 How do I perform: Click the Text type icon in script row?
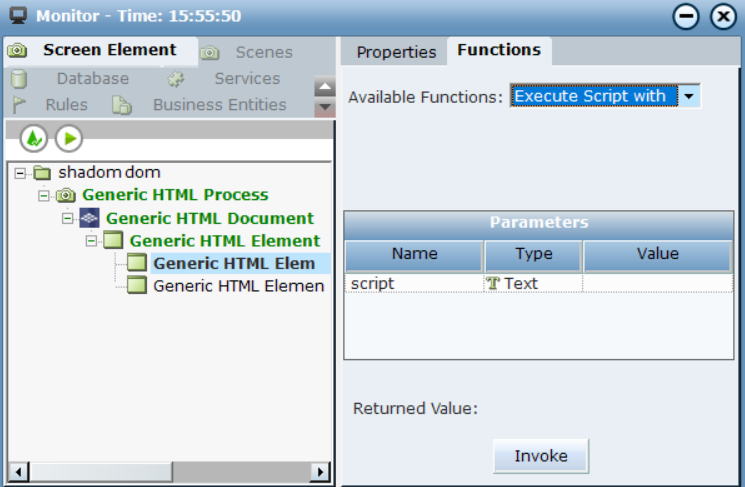(493, 284)
